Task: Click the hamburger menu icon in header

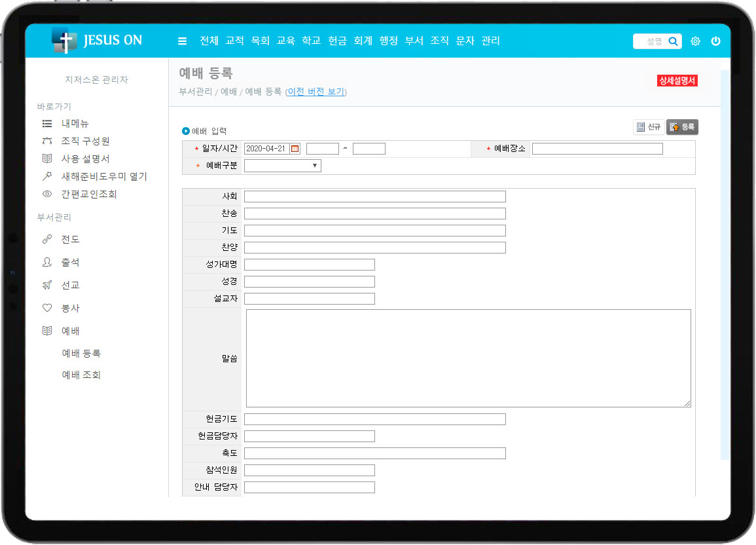Action: [x=182, y=41]
